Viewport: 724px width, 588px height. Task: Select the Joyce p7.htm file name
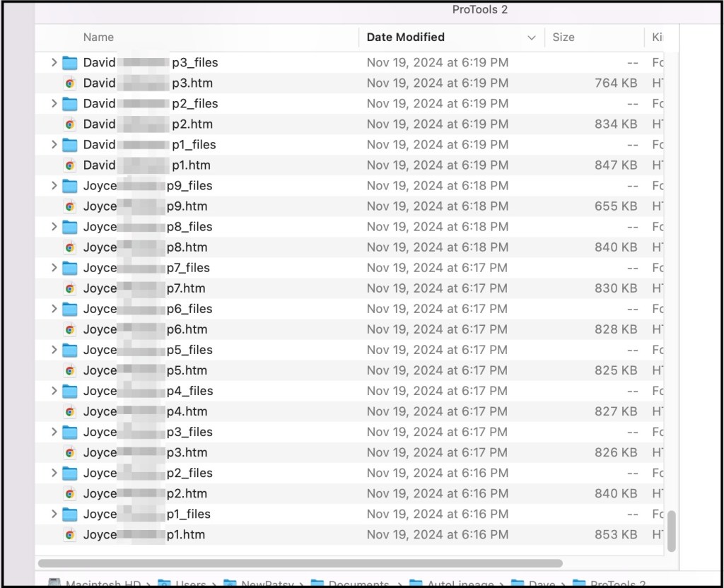[144, 288]
